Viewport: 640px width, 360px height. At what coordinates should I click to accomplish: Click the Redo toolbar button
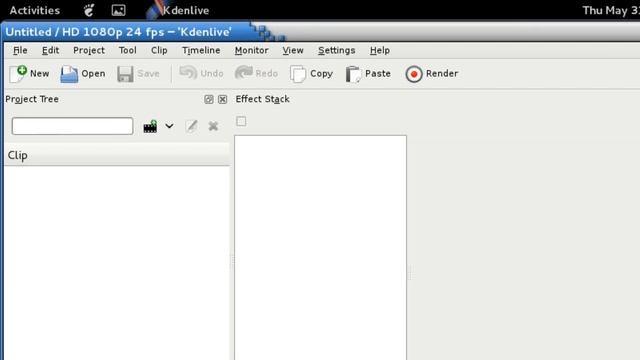(x=256, y=73)
